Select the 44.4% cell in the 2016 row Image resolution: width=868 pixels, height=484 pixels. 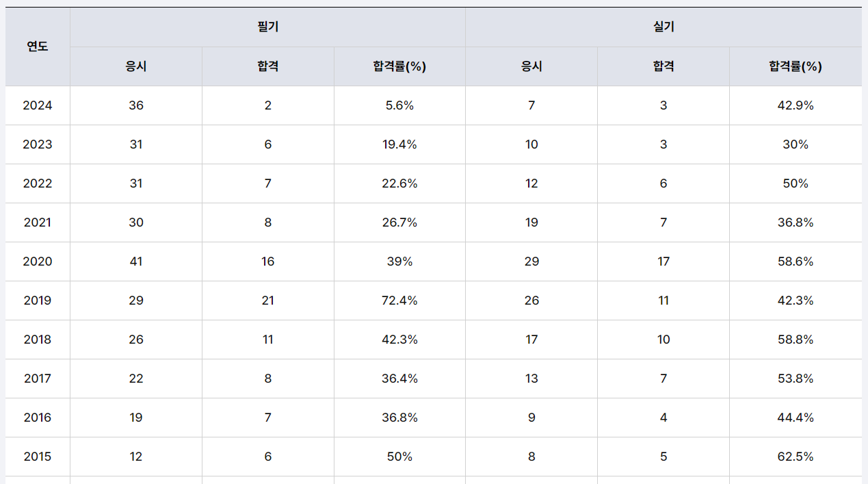tap(795, 418)
